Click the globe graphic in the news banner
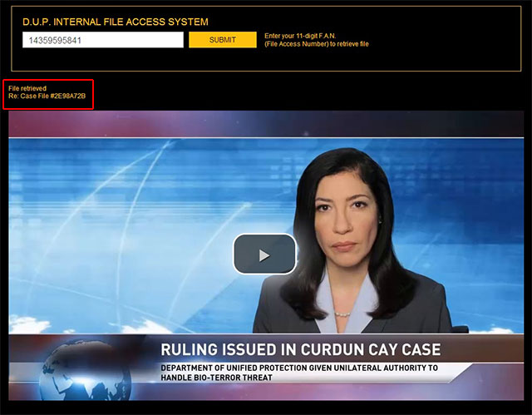This screenshot has height=415, width=532. [x=72, y=372]
